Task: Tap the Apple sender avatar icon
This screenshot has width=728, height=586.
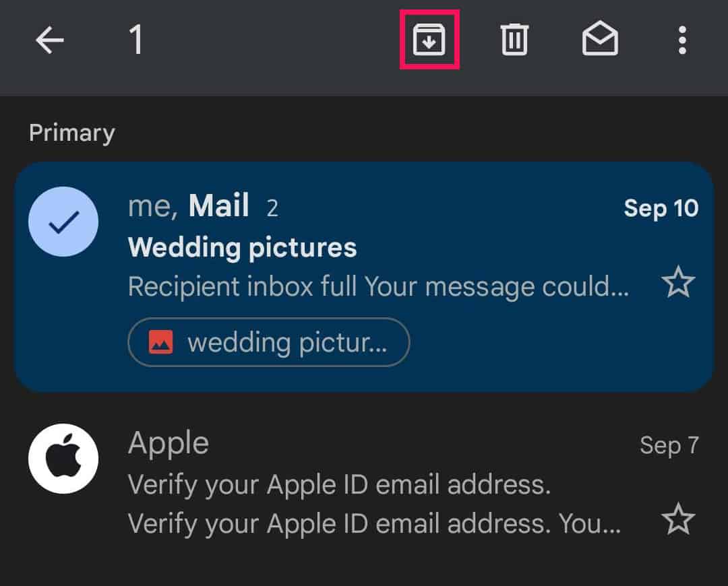Action: tap(63, 458)
